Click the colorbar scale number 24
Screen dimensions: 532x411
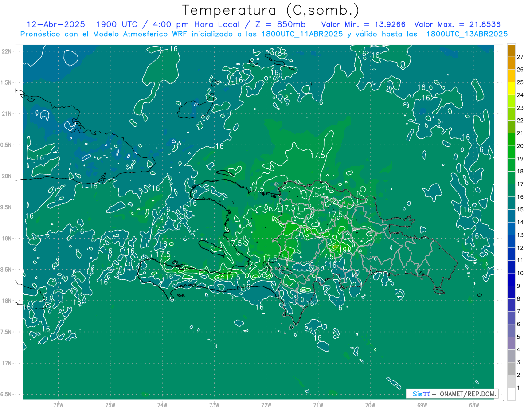(520, 95)
